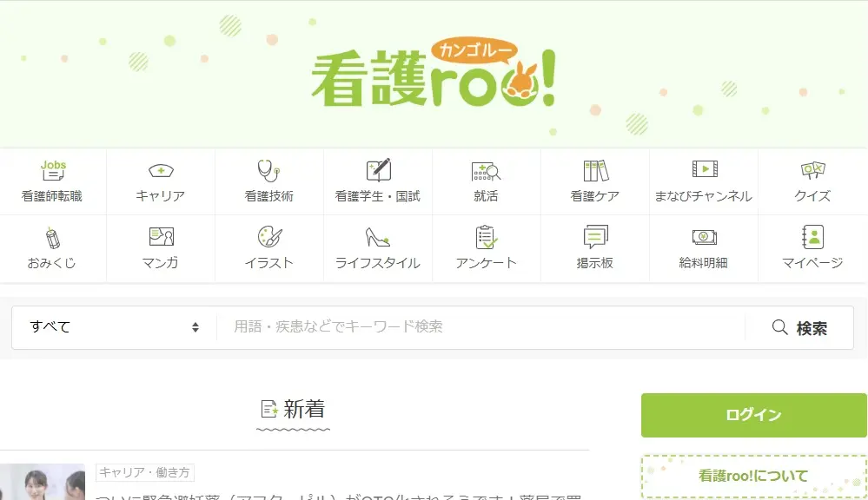Open the イラスト palette icon
This screenshot has height=500, width=868.
click(269, 237)
